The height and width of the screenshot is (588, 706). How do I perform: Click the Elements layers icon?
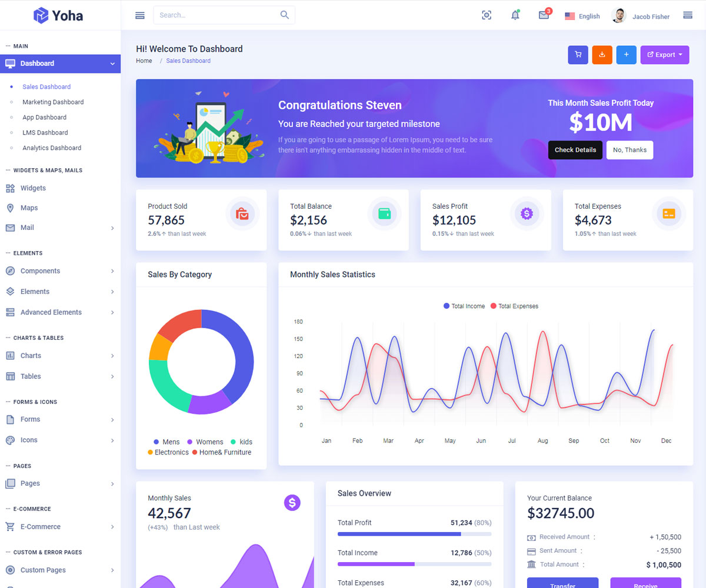coord(10,292)
